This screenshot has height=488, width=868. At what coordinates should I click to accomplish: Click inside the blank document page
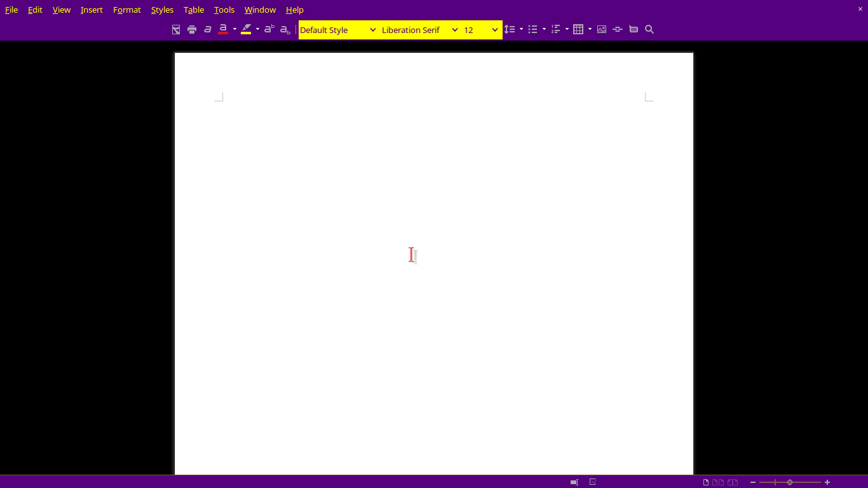pyautogui.click(x=434, y=263)
